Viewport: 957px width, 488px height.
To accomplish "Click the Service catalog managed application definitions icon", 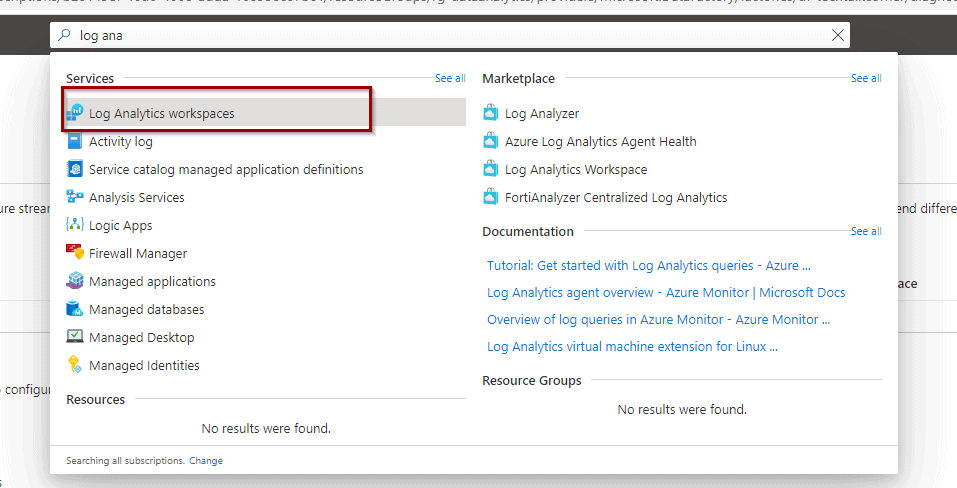I will (74, 169).
